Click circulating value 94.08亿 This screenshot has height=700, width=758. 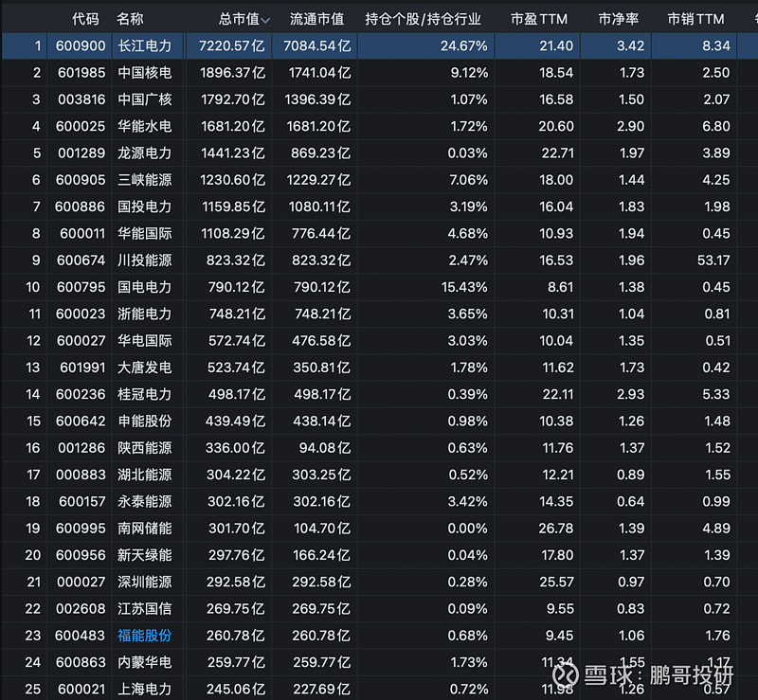point(325,448)
